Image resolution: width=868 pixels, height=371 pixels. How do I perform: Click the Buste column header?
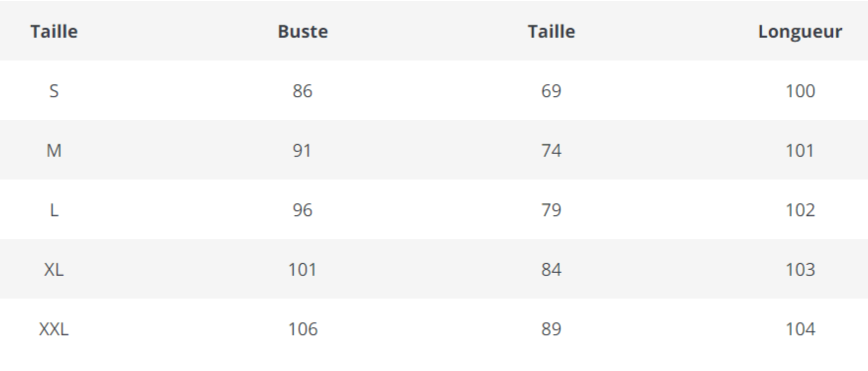click(303, 32)
